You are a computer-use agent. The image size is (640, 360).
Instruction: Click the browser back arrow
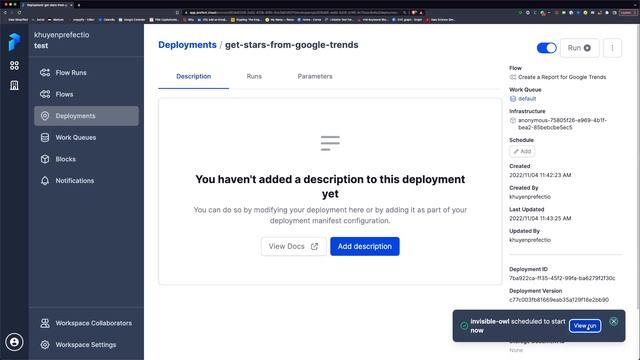(5, 13)
